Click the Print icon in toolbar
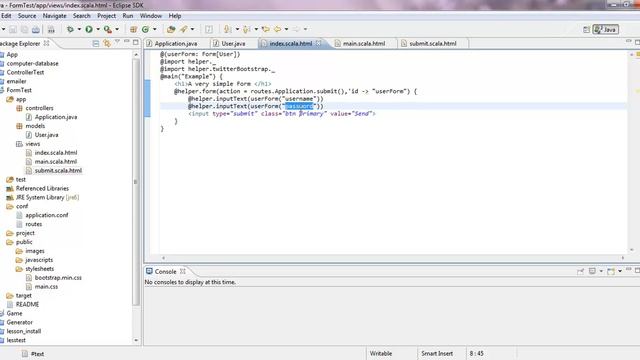The image size is (640, 360). pyautogui.click(x=36, y=29)
